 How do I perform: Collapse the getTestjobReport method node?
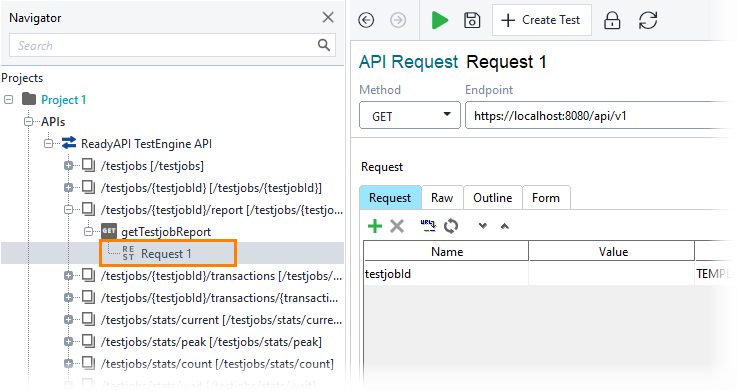click(88, 232)
